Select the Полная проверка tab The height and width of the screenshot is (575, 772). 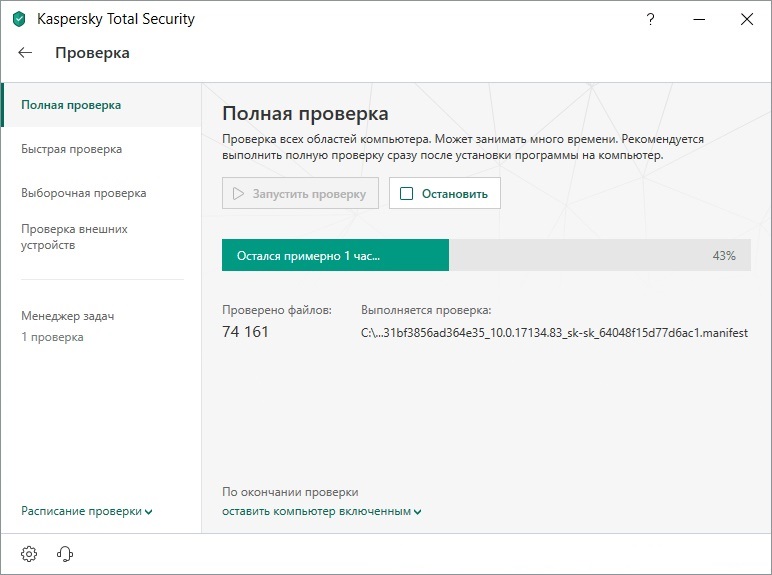click(71, 105)
